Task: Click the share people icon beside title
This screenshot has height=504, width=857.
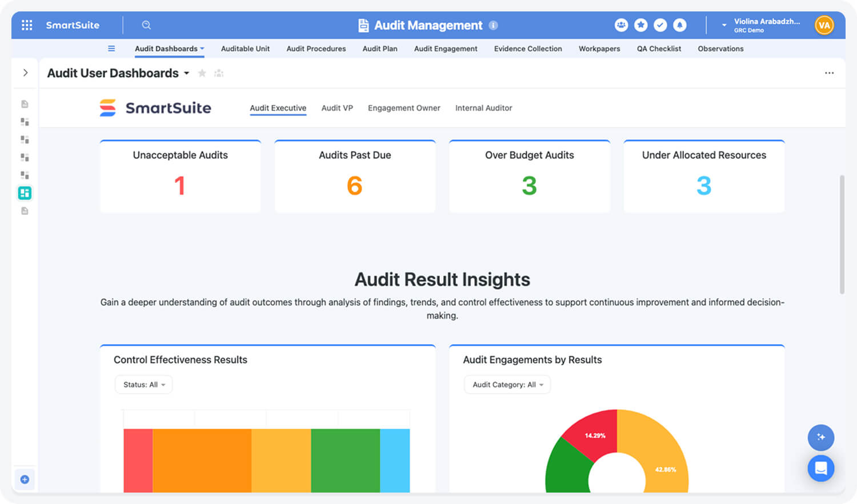Action: click(x=219, y=73)
